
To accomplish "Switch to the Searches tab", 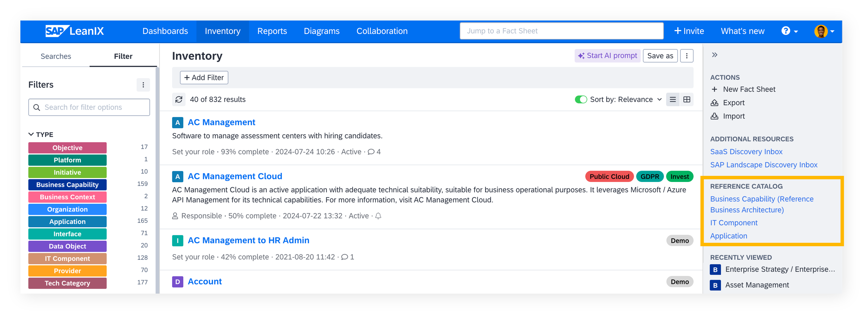I will click(x=56, y=56).
